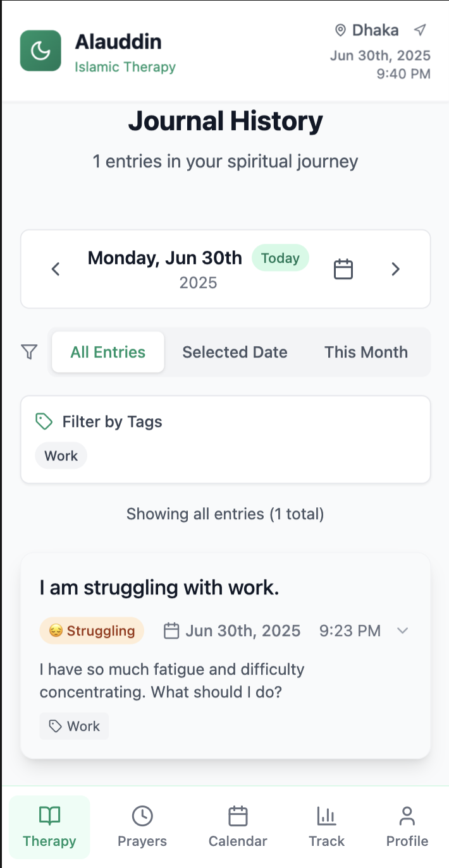Image resolution: width=449 pixels, height=868 pixels.
Task: Select the Therapy book icon
Action: [49, 816]
